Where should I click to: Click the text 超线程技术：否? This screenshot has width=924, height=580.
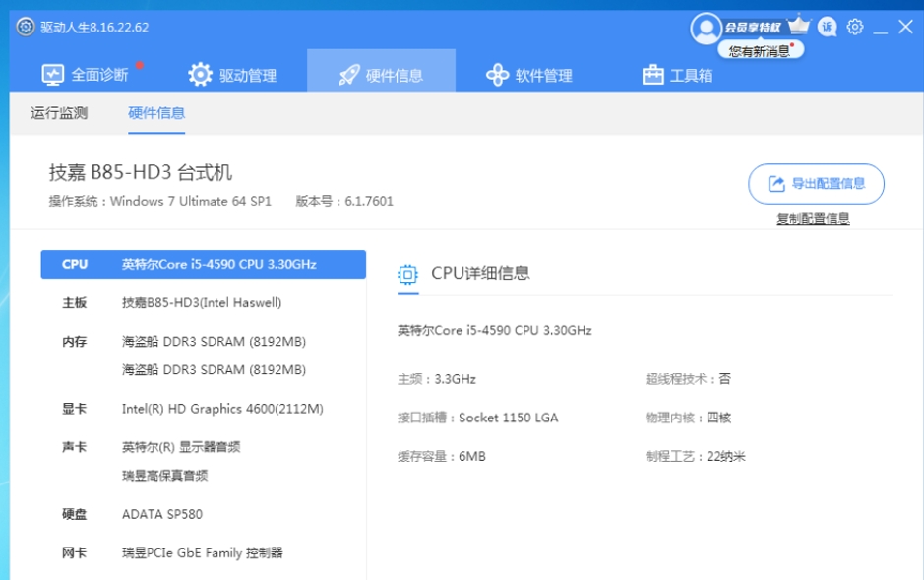[688, 379]
